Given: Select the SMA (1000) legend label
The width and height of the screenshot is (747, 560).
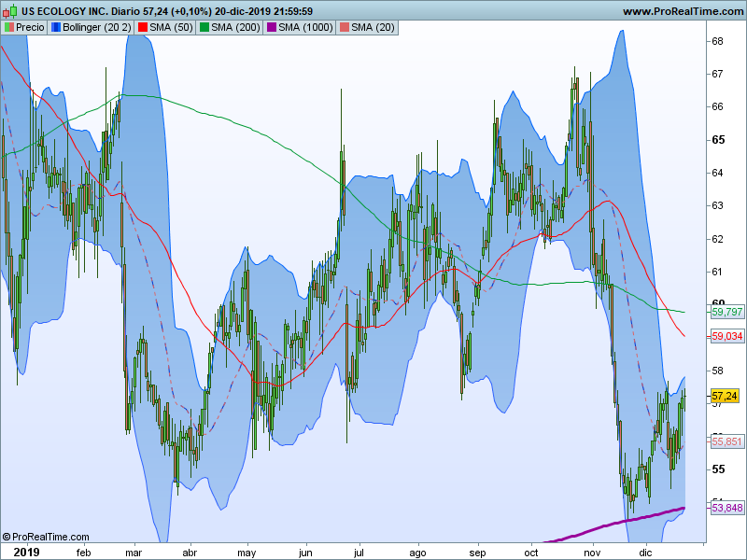Looking at the screenshot, I should tap(305, 28).
